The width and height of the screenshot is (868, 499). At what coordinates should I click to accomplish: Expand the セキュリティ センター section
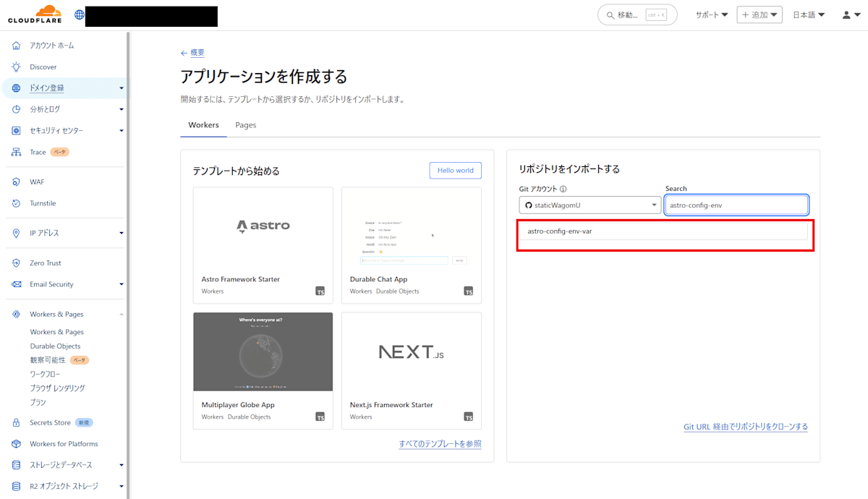122,131
